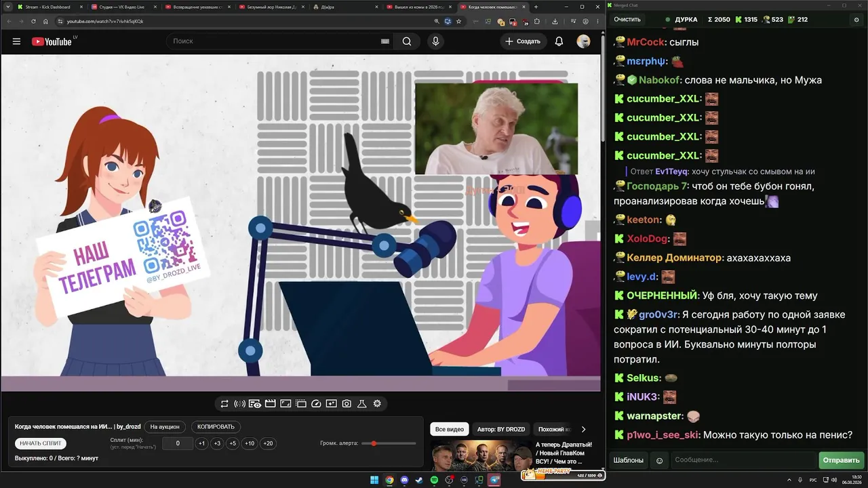Screen dimensions: 868x488
Task: Reload the page in the browser
Action: coord(33,21)
